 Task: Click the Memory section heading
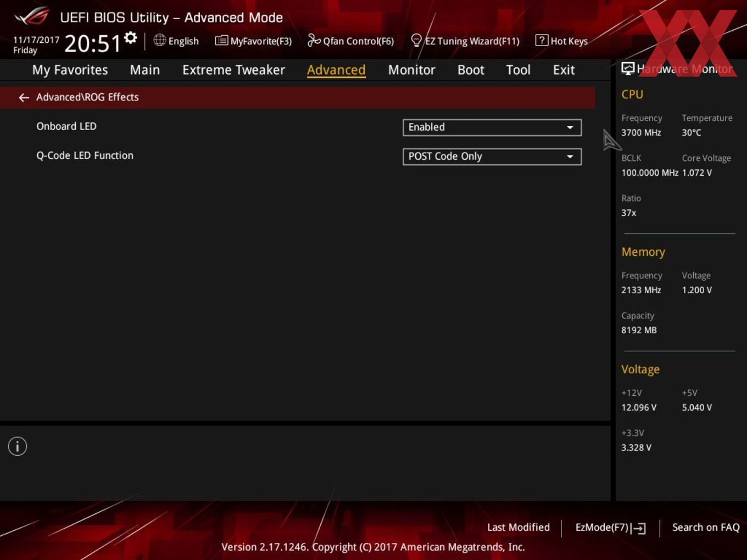(x=643, y=252)
